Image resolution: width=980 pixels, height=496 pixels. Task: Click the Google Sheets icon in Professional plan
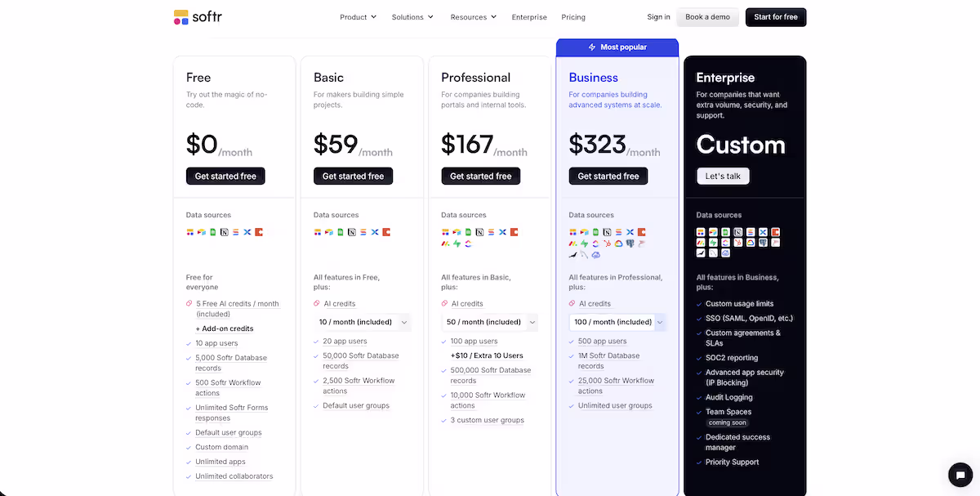click(468, 232)
